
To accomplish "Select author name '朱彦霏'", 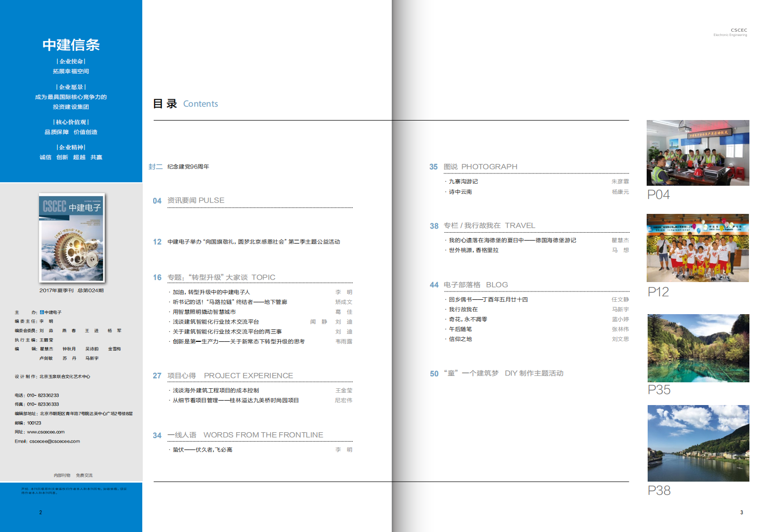I will click(x=620, y=181).
